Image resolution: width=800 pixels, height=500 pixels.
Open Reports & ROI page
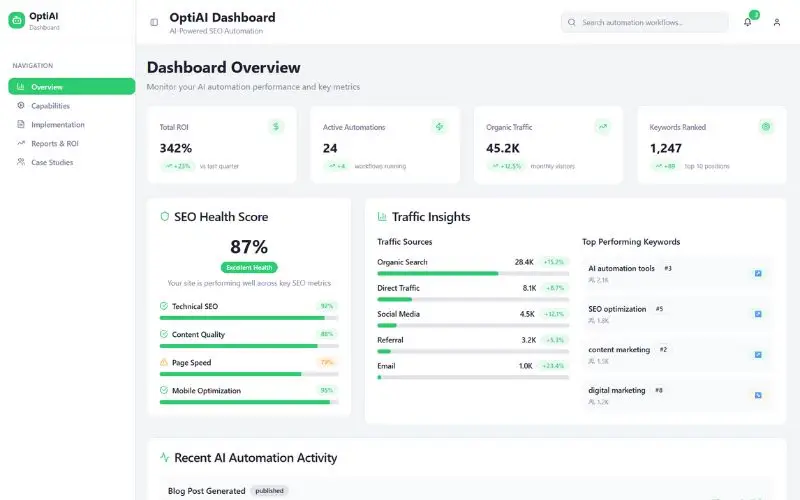[71, 143]
